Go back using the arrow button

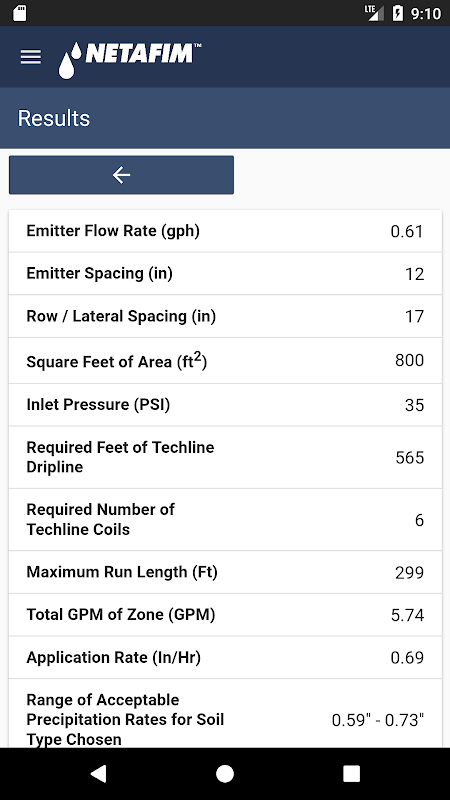[121, 175]
